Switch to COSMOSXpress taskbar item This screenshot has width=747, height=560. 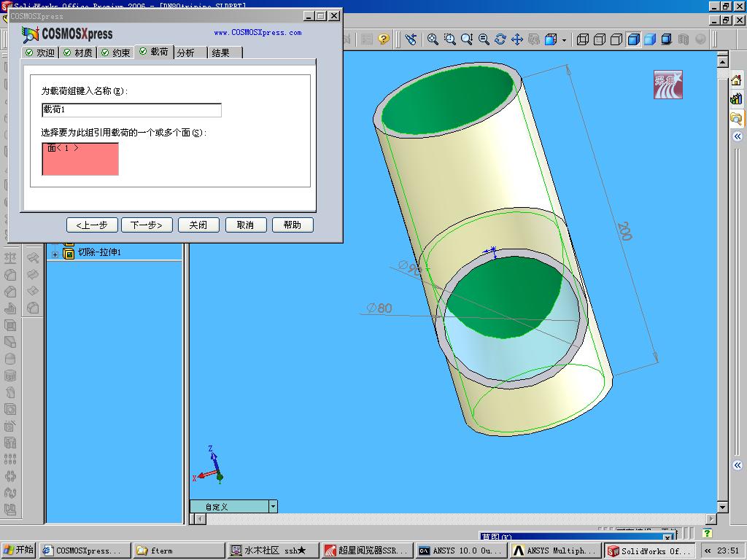click(85, 551)
